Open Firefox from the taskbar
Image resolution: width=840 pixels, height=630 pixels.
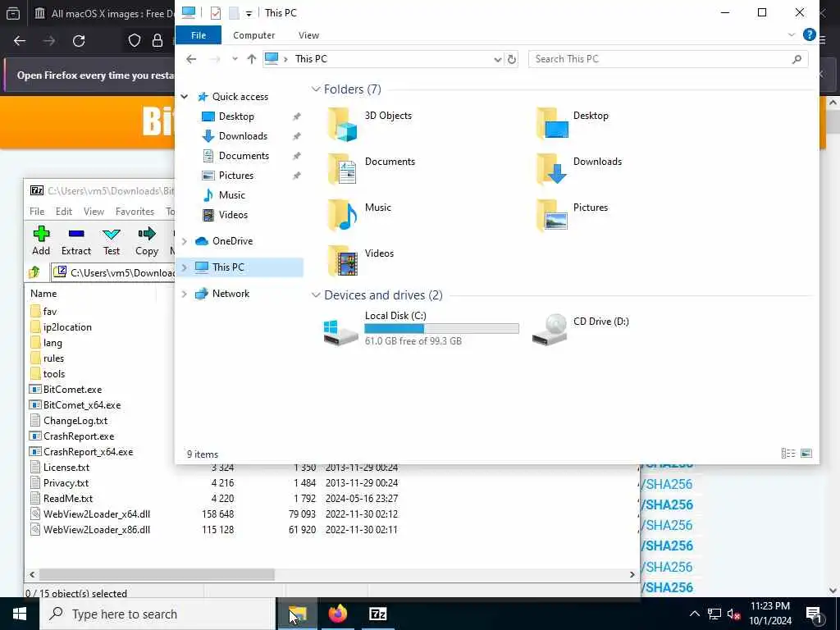[x=337, y=614]
